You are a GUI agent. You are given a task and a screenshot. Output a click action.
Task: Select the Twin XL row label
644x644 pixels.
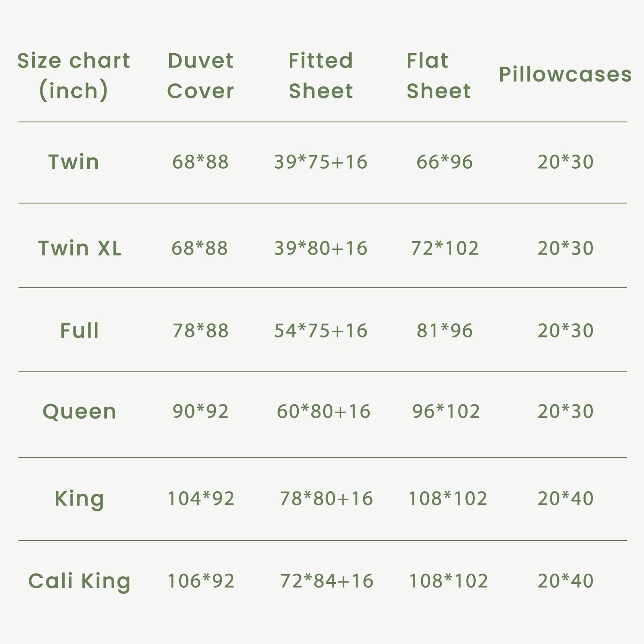tap(80, 248)
